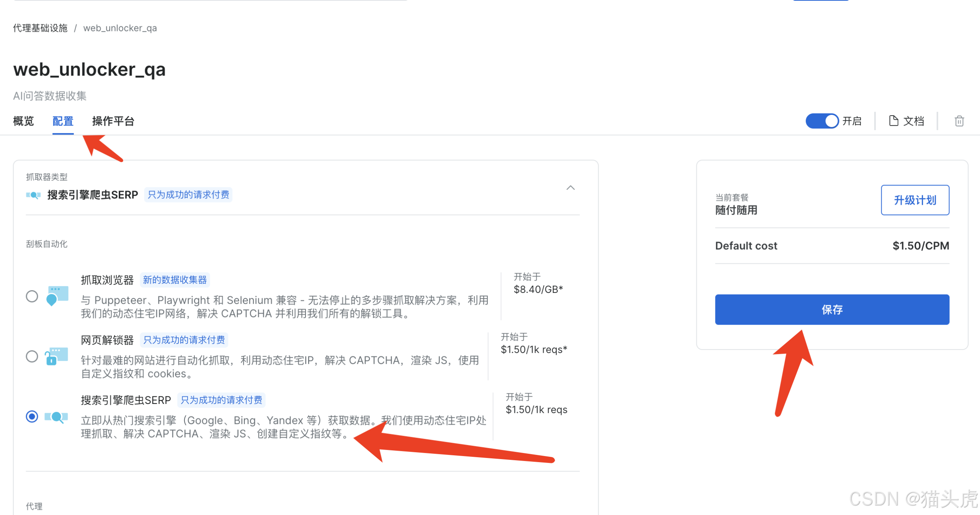Select the 网页解锁器 radio button

tap(32, 356)
